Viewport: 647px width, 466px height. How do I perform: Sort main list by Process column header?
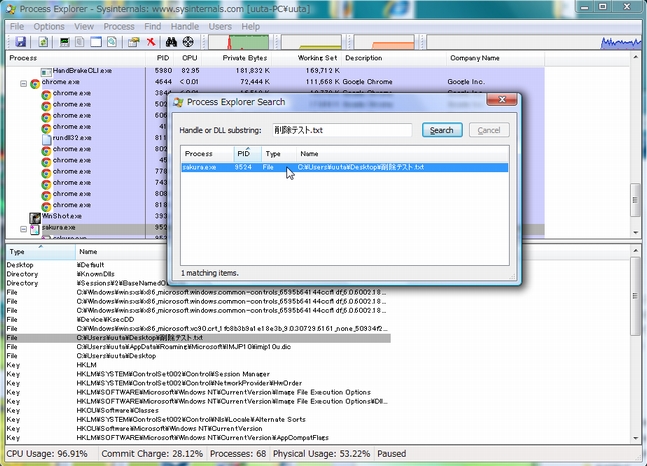76,58
